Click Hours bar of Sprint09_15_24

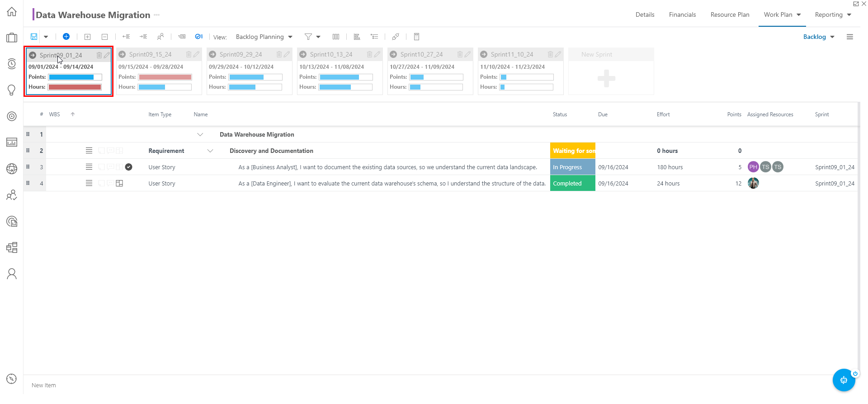click(165, 87)
